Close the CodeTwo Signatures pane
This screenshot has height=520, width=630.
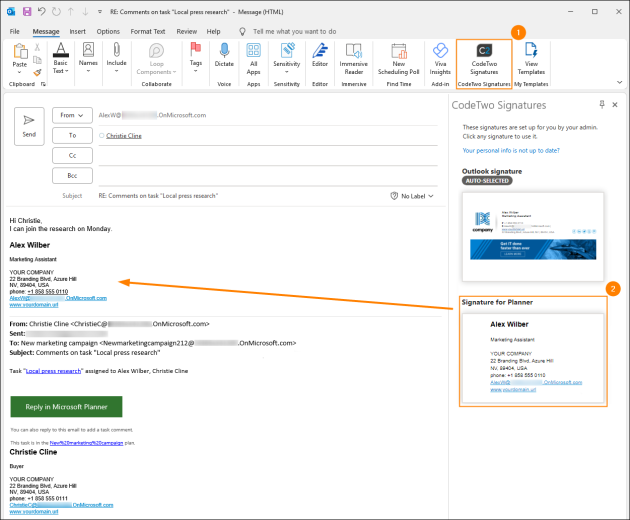click(615, 104)
